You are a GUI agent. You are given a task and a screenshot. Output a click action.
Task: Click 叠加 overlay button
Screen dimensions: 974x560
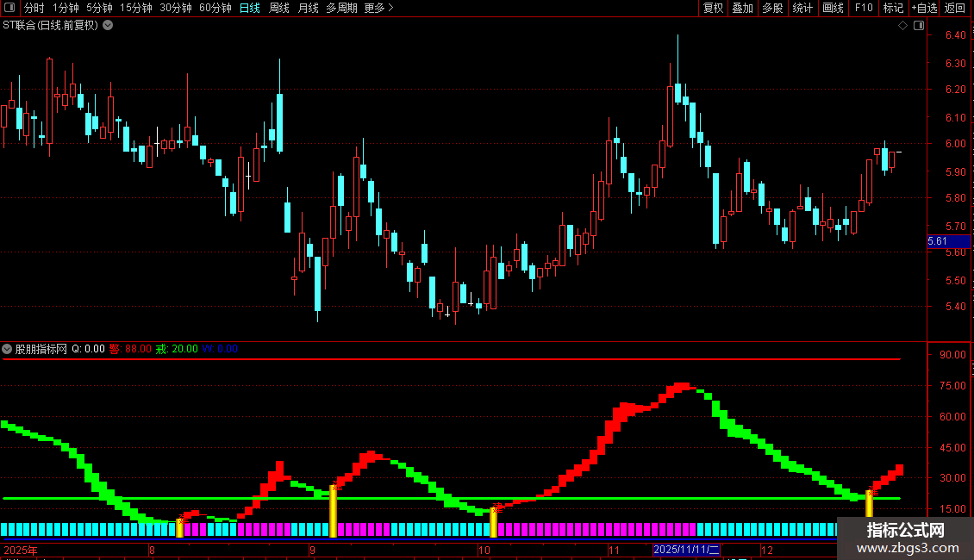[742, 8]
